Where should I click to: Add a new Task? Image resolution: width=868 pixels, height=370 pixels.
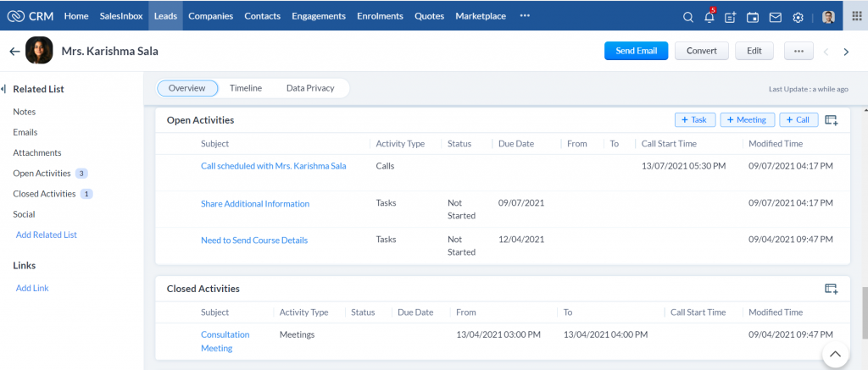click(x=695, y=119)
